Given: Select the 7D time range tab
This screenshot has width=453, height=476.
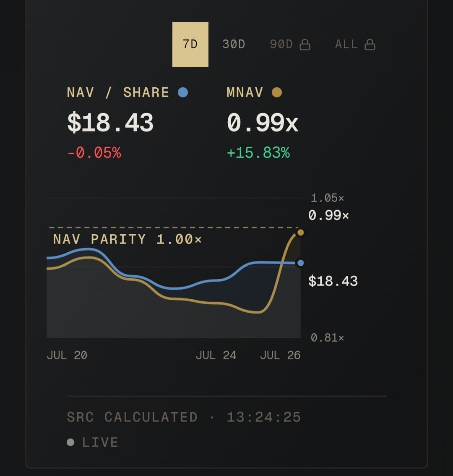Looking at the screenshot, I should coord(190,44).
